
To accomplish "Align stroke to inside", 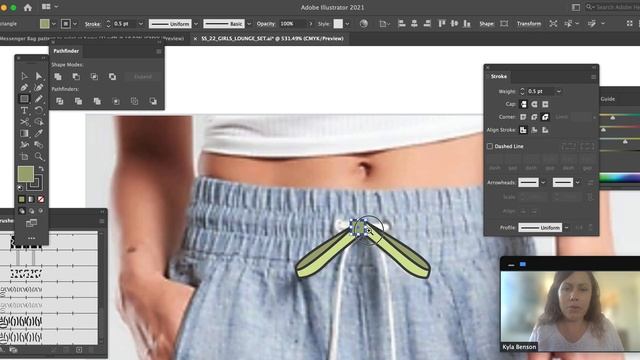I will point(534,130).
